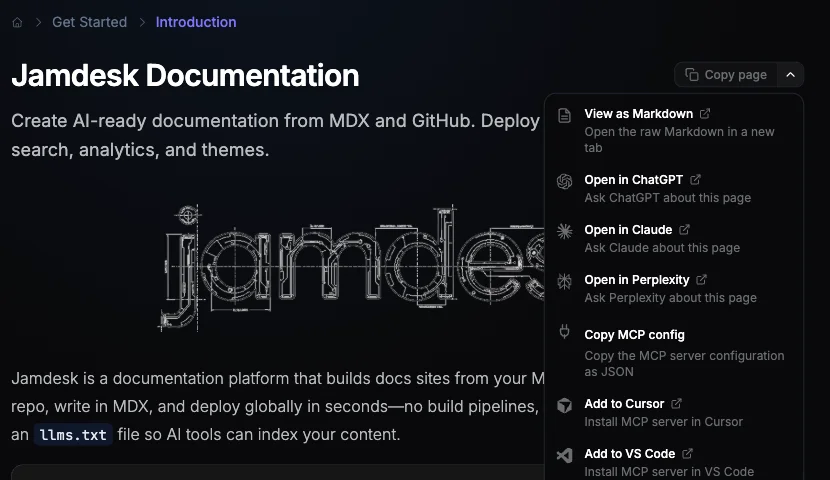Click the ChatGPT logo icon
This screenshot has width=830, height=480.
click(x=565, y=181)
